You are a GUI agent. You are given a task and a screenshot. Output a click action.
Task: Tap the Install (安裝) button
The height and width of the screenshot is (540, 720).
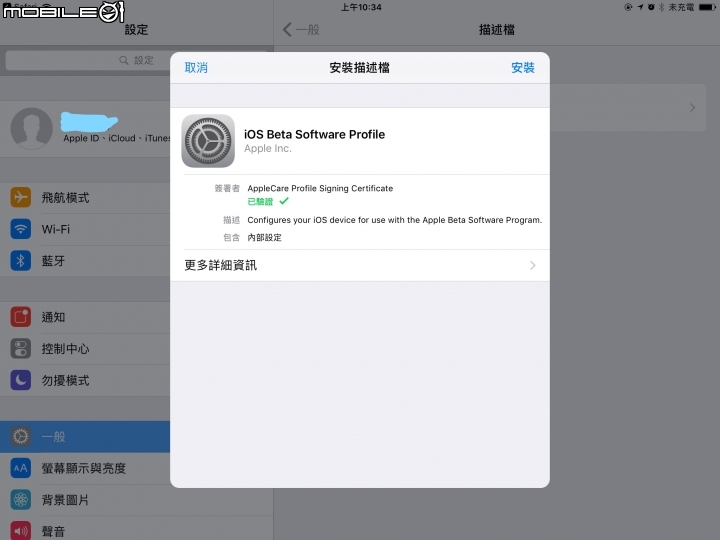point(523,68)
